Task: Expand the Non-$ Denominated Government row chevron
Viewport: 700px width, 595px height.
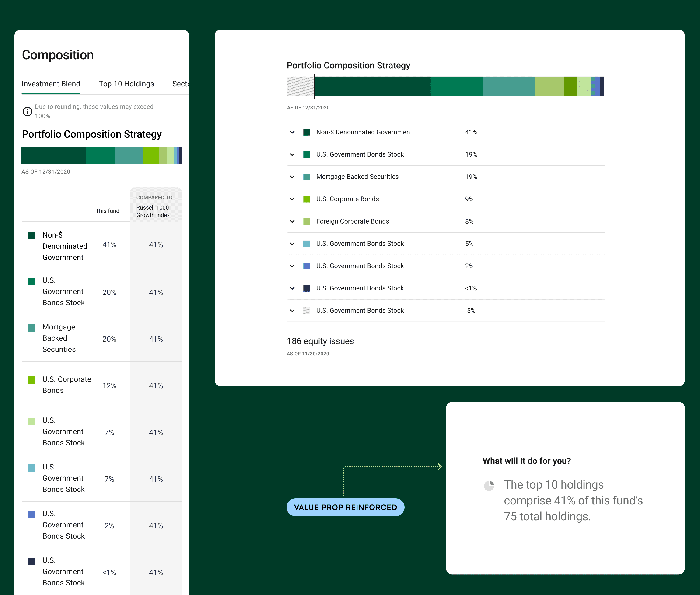Action: point(292,132)
